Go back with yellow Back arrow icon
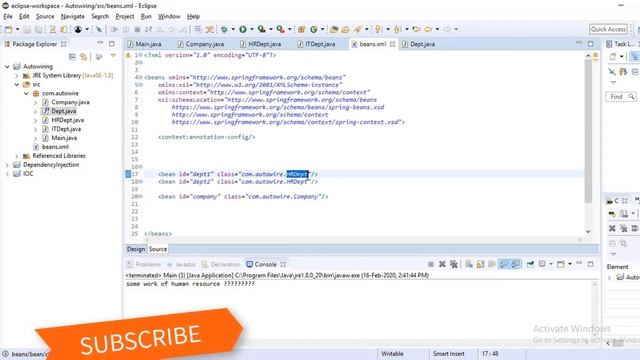 [x=428, y=29]
